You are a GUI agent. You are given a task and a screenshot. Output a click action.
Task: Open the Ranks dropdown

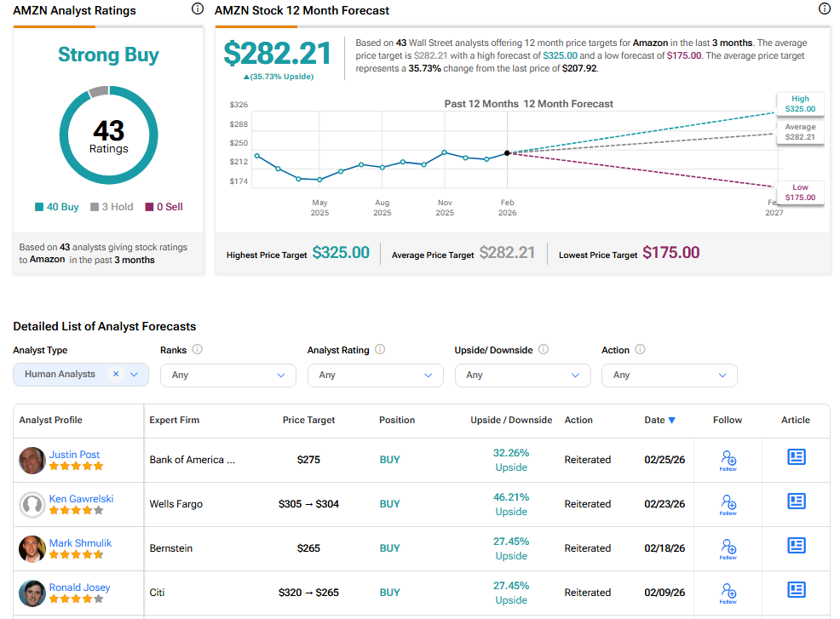[x=227, y=375]
